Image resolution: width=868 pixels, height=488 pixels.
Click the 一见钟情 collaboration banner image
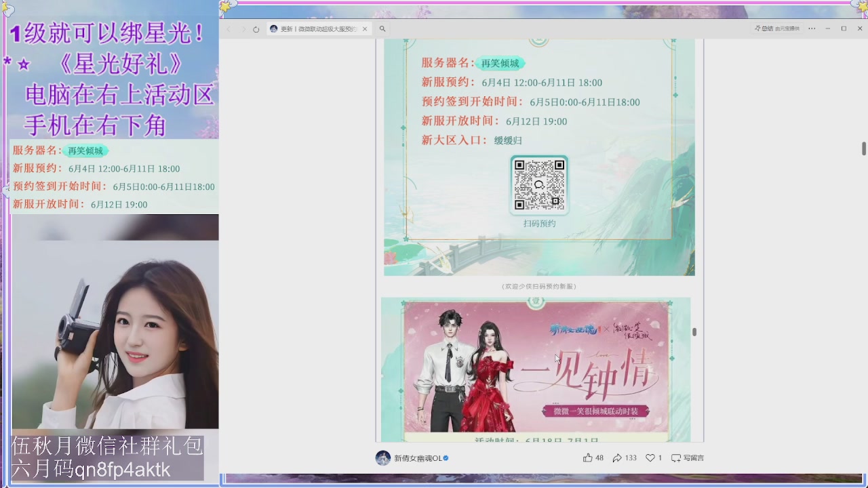(x=536, y=367)
